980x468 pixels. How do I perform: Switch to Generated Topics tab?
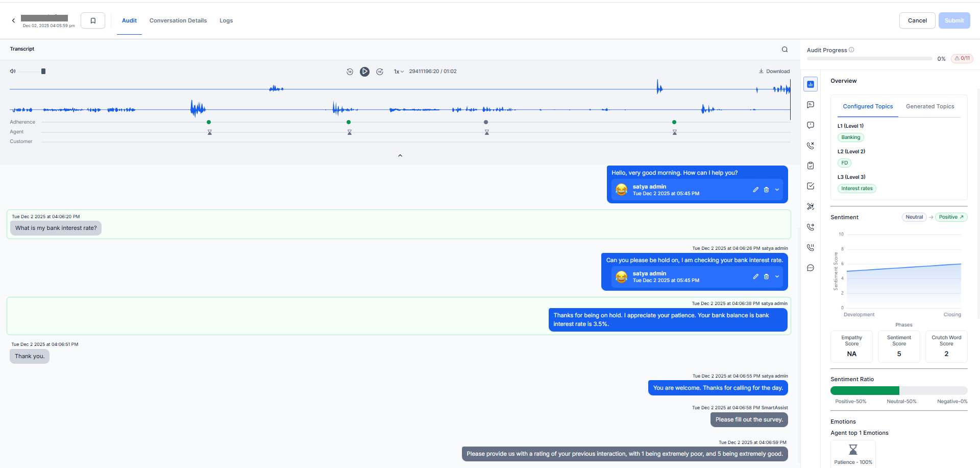pos(929,106)
